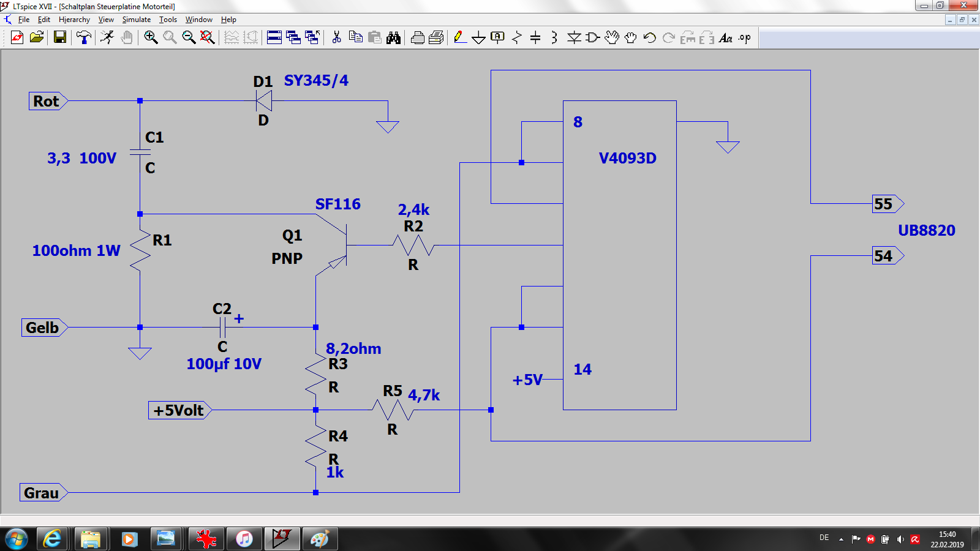This screenshot has height=551, width=980.
Task: Open the Tools menu
Action: point(168,20)
